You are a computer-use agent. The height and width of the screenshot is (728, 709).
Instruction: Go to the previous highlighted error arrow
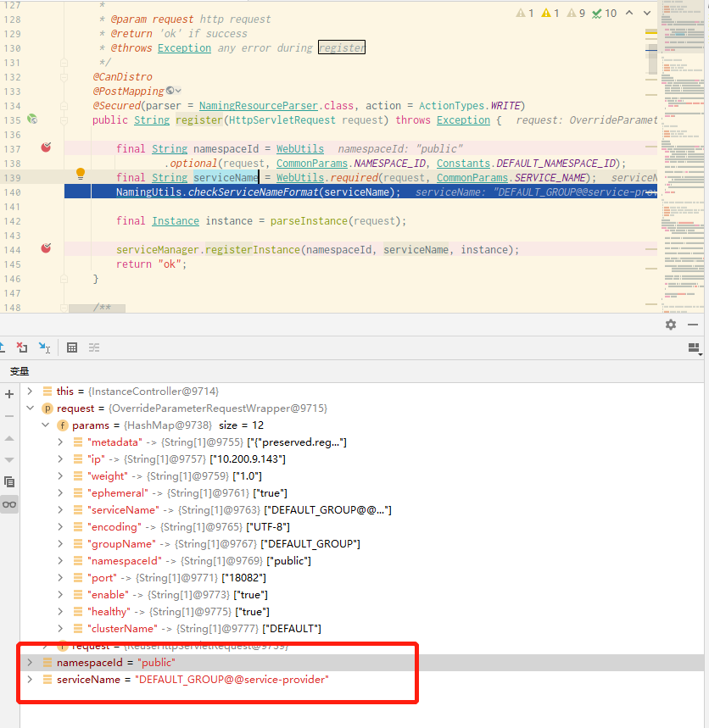629,13
